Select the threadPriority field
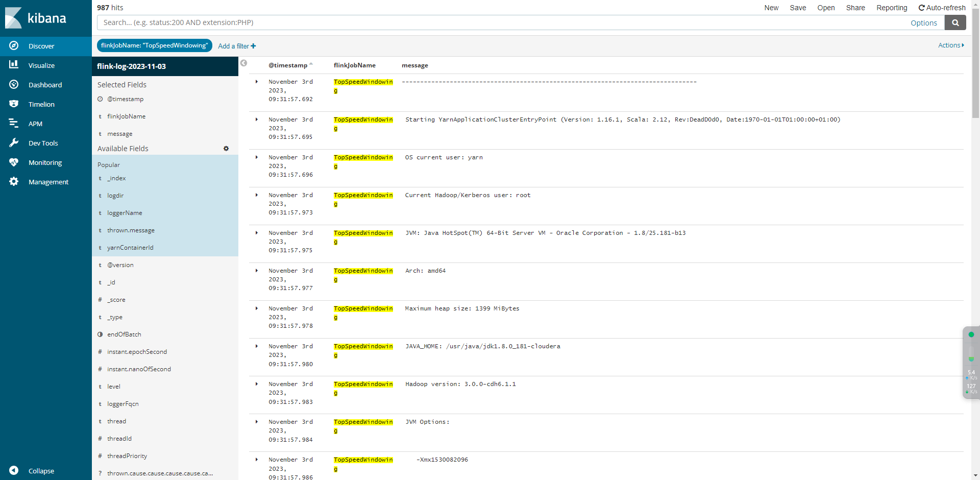Viewport: 980px width, 480px height. pyautogui.click(x=127, y=456)
